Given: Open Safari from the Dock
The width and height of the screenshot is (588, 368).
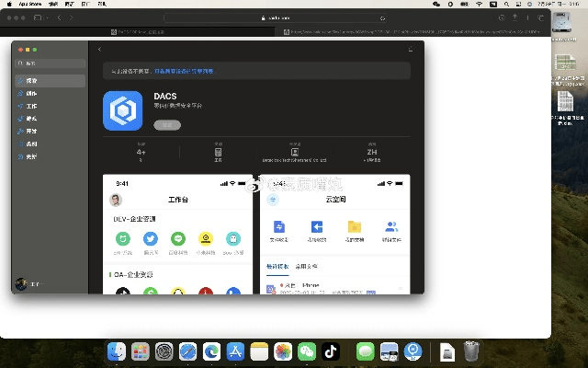Looking at the screenshot, I should point(187,351).
